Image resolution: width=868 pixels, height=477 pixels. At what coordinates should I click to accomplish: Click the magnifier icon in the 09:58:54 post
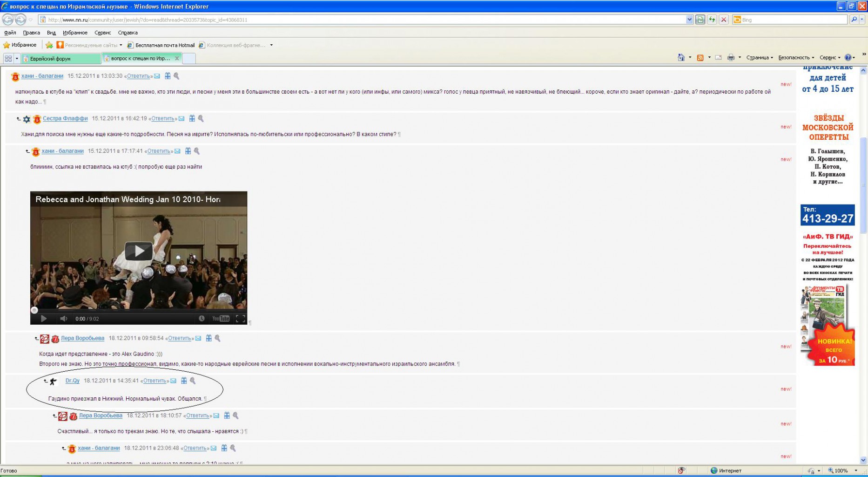(x=217, y=338)
